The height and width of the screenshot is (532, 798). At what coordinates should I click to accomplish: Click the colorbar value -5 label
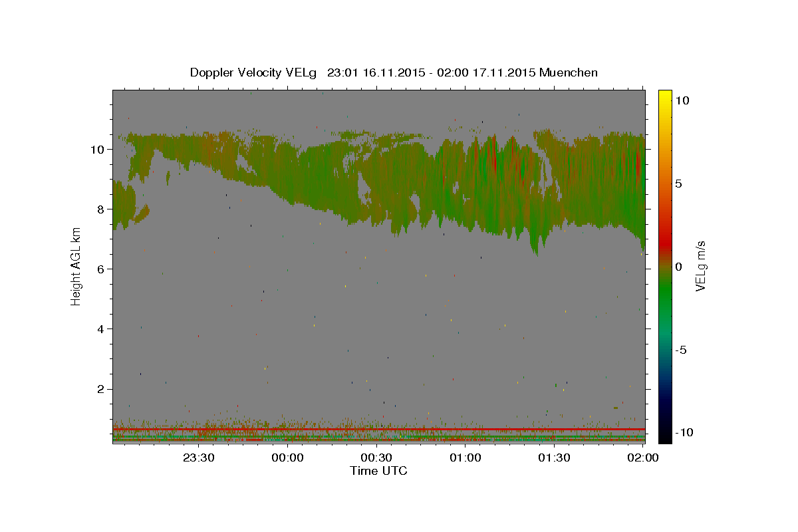point(682,350)
